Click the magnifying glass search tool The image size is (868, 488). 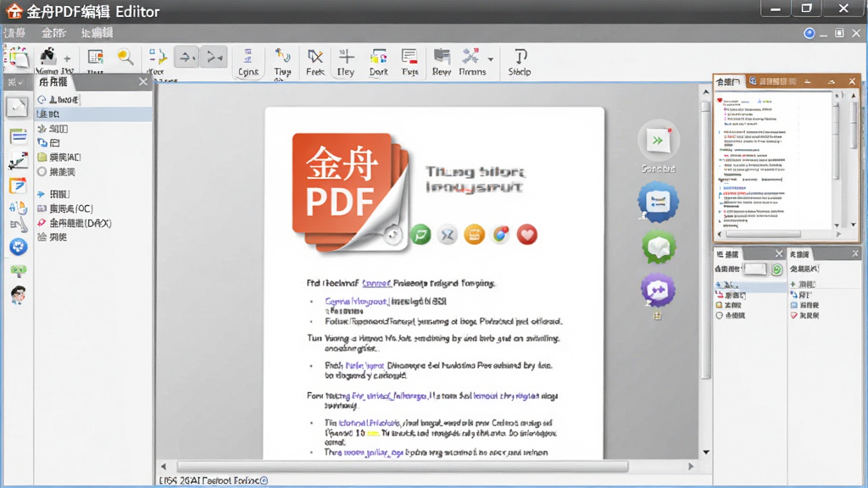click(125, 57)
